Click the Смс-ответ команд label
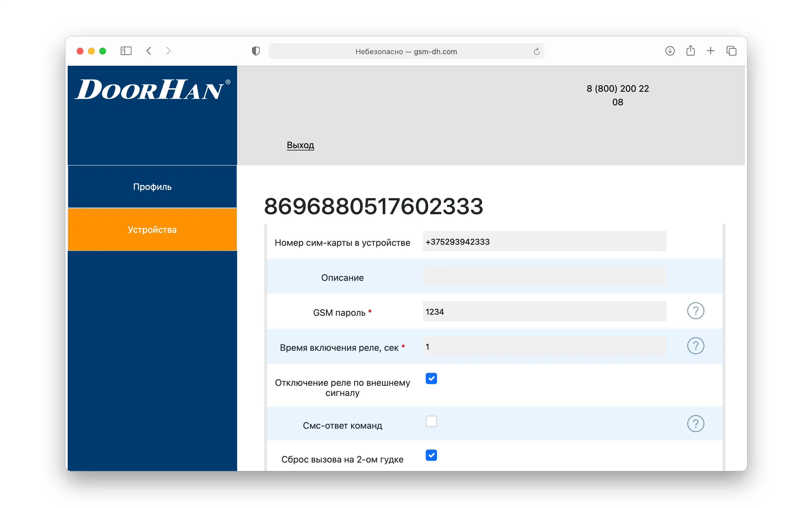Viewport: 812px width, 508px height. click(342, 425)
